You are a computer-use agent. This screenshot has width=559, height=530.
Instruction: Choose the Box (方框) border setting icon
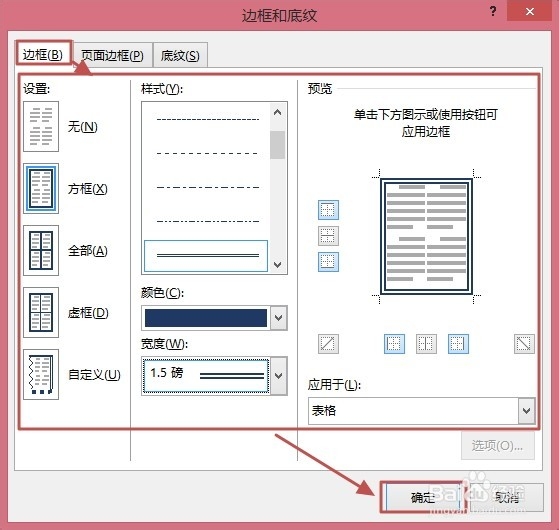coord(41,189)
